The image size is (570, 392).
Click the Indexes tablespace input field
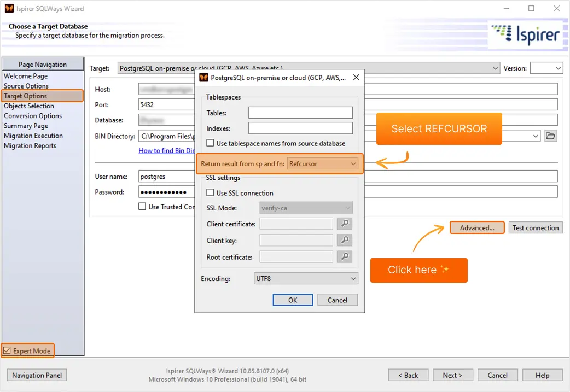[x=301, y=128]
